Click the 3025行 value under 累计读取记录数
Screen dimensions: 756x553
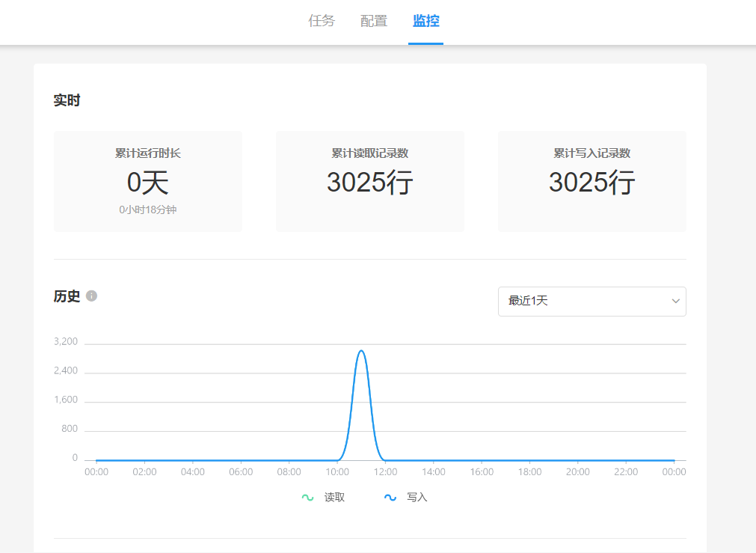tap(370, 183)
